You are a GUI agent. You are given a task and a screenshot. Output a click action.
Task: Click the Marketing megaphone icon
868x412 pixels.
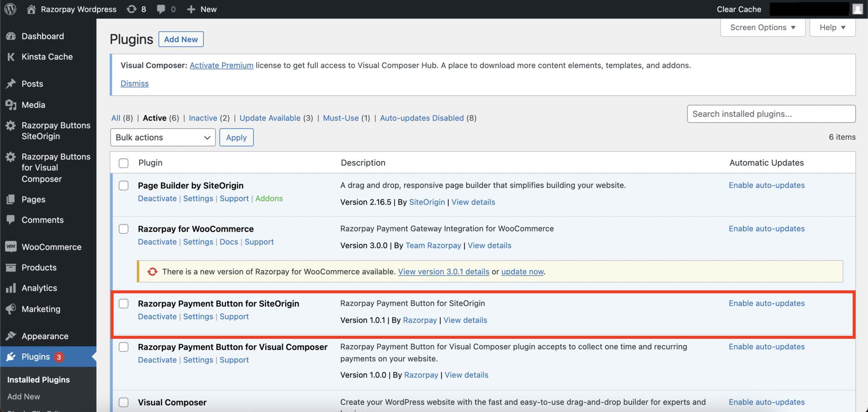coord(11,309)
